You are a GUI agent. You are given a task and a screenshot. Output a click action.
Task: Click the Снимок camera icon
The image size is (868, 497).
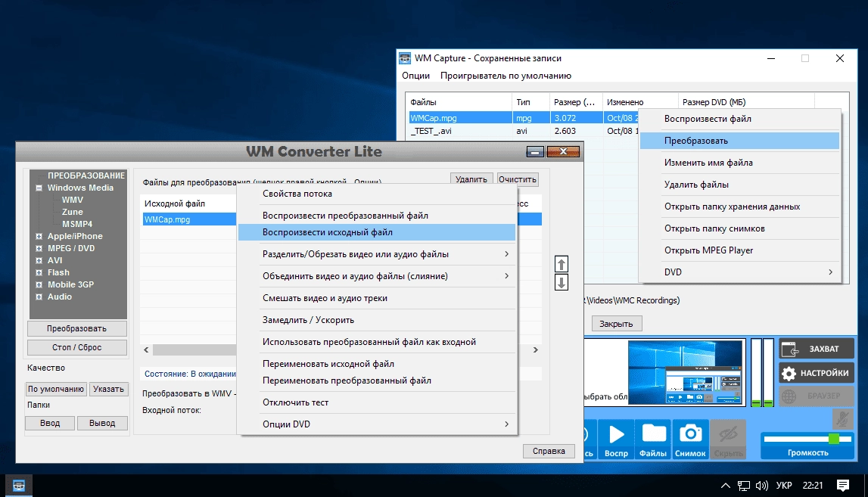[690, 440]
